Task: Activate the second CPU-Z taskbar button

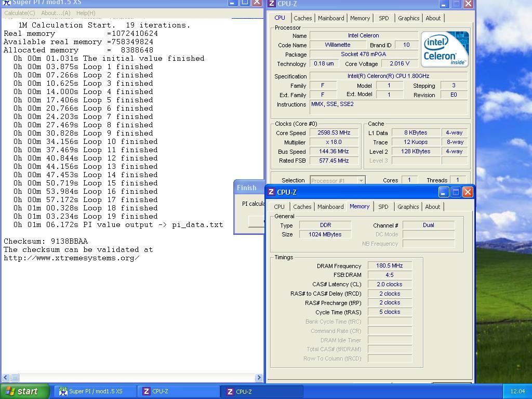Action: (x=262, y=391)
